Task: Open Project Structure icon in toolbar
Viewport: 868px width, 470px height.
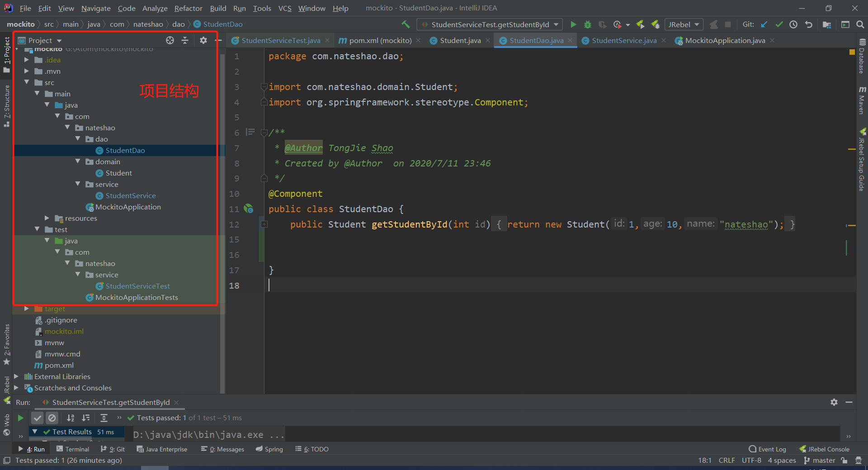Action: click(x=827, y=24)
